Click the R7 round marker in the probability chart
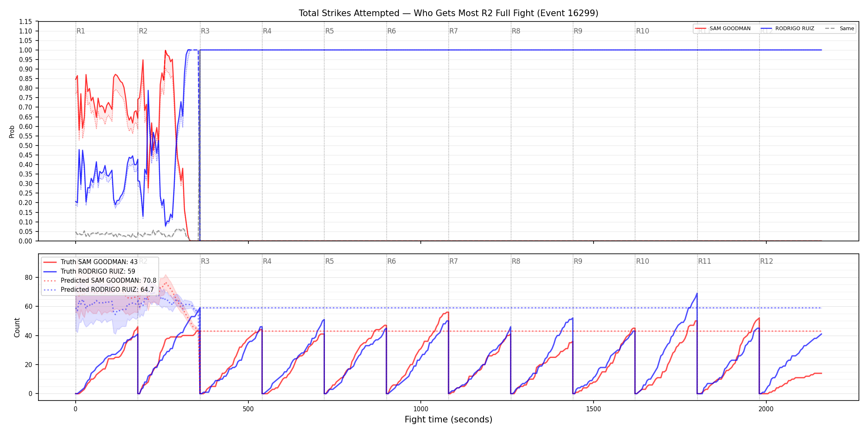Image resolution: width=868 pixels, height=434 pixels. (x=453, y=31)
